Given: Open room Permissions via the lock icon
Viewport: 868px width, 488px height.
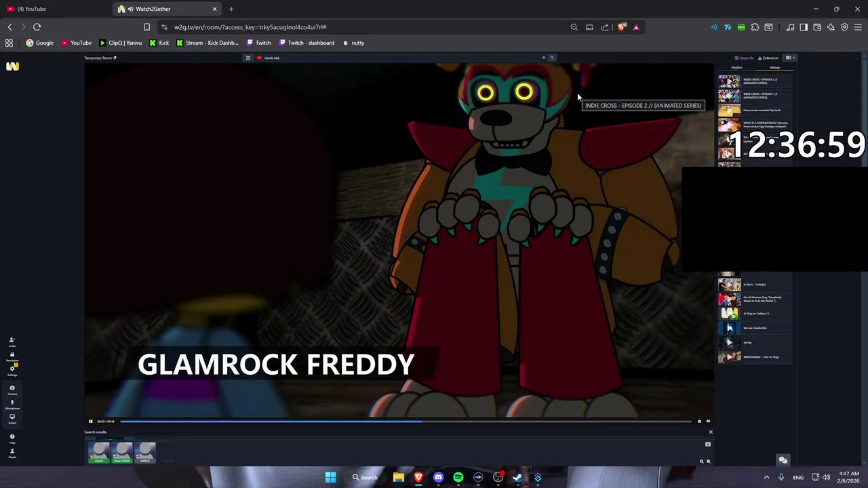Looking at the screenshot, I should click(x=12, y=356).
